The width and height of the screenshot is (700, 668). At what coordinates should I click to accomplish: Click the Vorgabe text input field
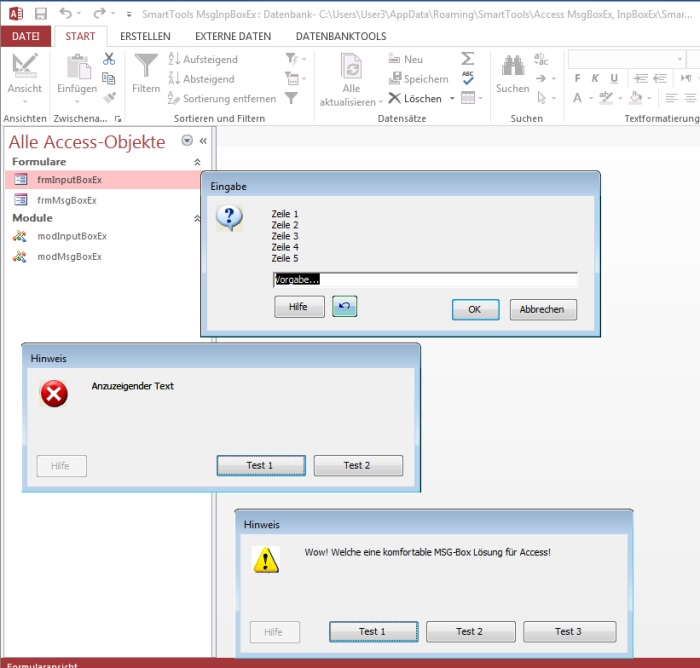(x=425, y=280)
